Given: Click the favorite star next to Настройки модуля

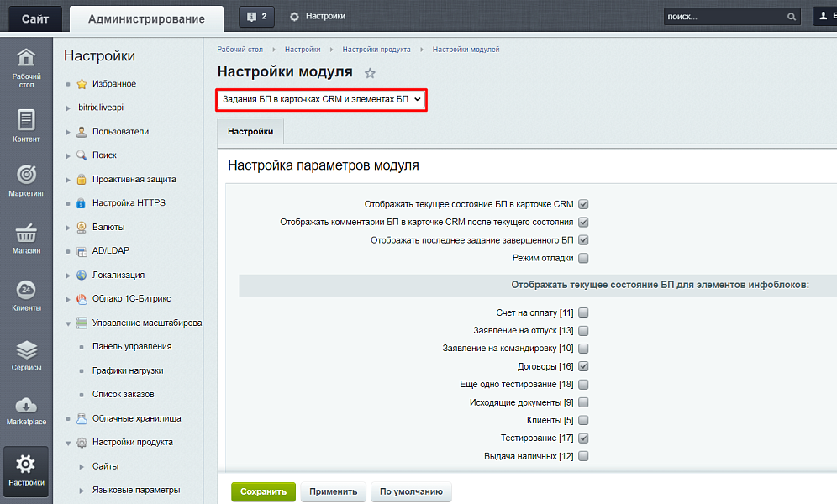Looking at the screenshot, I should click(369, 74).
